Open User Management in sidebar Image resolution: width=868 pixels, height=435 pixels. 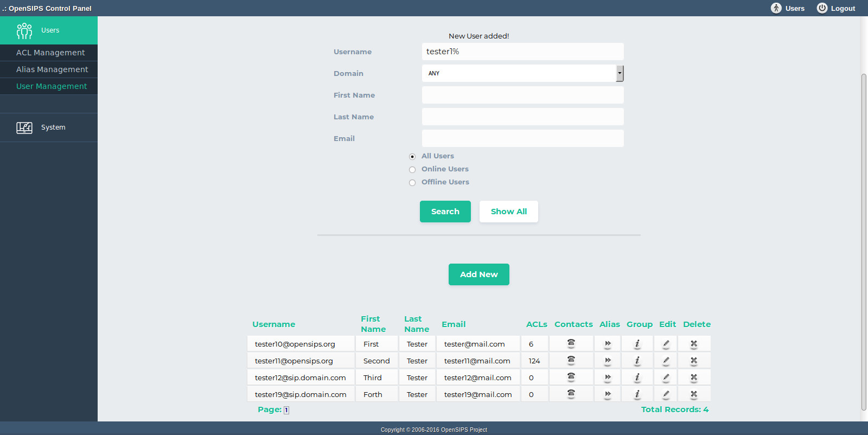(x=49, y=86)
